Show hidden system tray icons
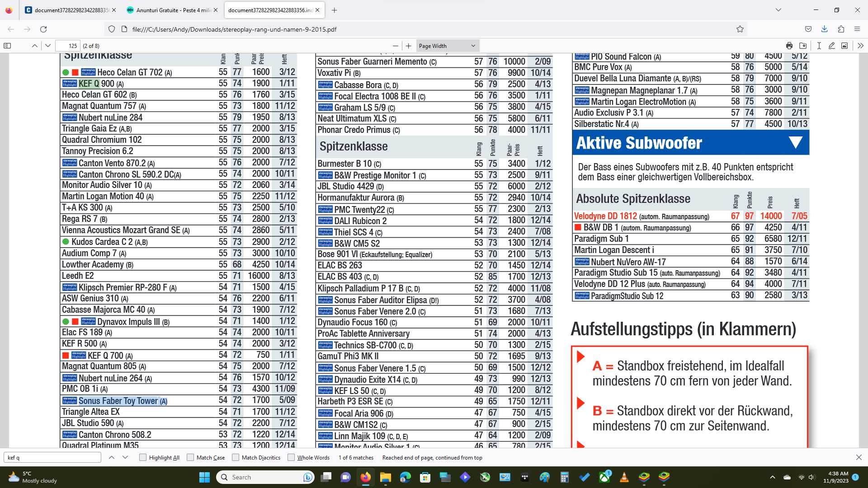The image size is (868, 488). [772, 477]
